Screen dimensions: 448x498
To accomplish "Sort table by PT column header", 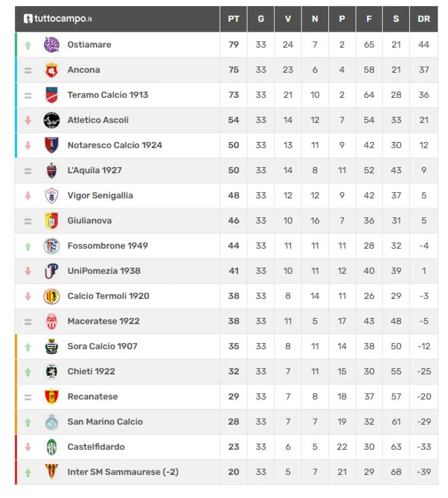I will tap(233, 19).
